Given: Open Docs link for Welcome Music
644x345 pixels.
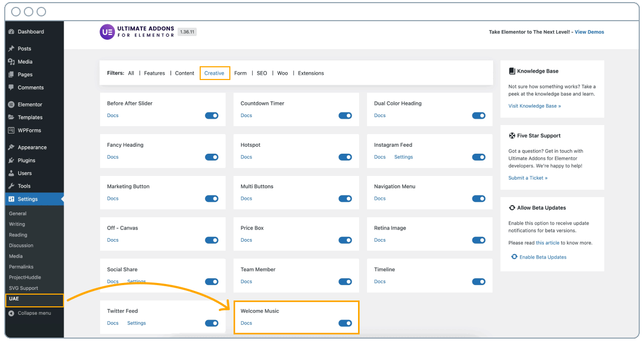Looking at the screenshot, I should [x=246, y=323].
